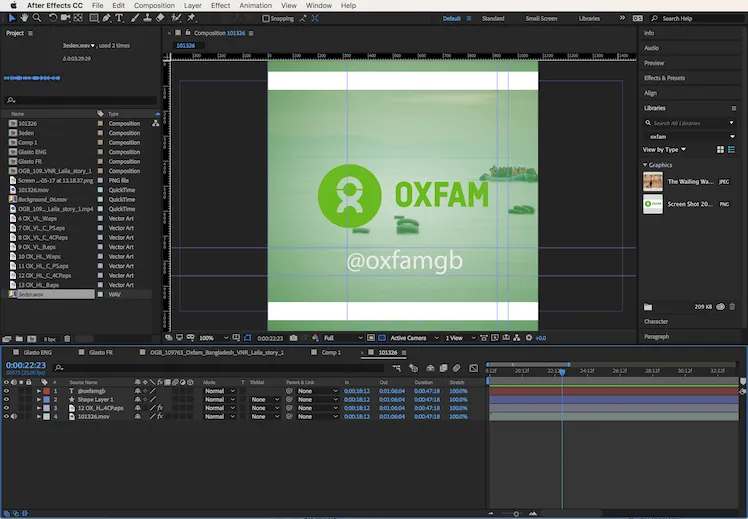This screenshot has width=748, height=519.
Task: Expand the 101326.mov layer properties
Action: coord(39,416)
